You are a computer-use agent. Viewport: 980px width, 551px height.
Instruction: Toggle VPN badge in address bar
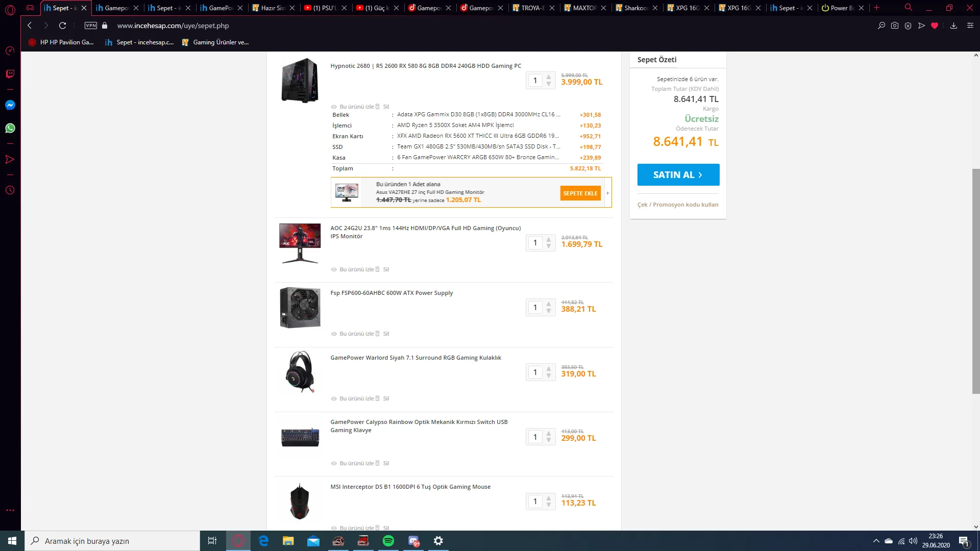point(91,26)
